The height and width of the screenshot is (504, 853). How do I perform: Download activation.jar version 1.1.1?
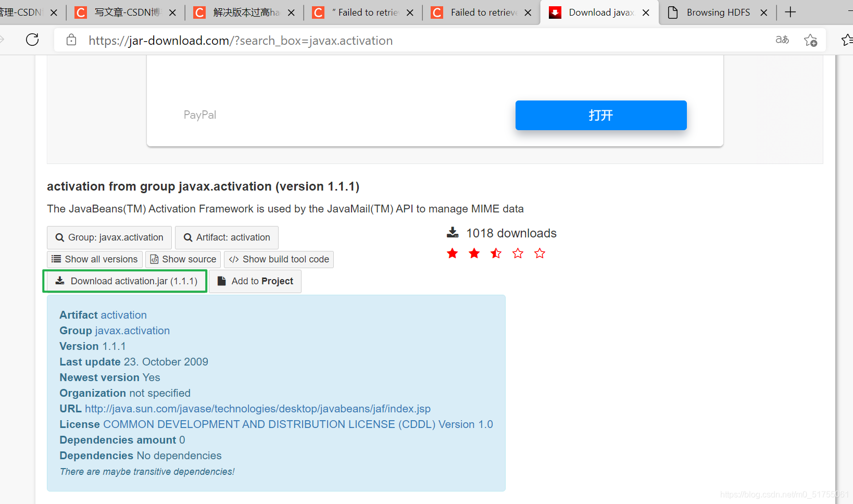point(125,281)
